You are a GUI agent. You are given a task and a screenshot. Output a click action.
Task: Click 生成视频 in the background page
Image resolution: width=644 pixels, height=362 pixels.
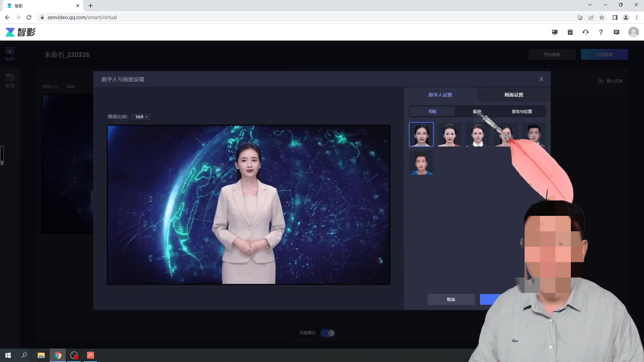604,54
